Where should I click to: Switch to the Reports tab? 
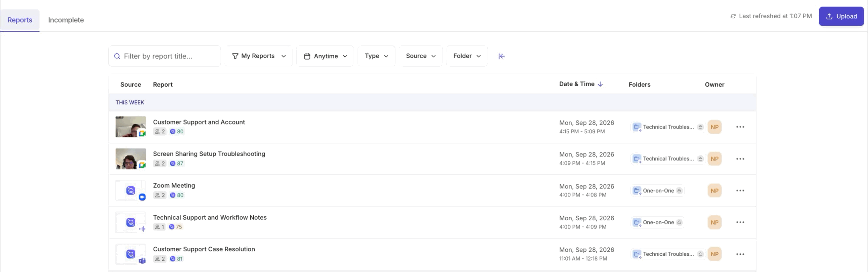[x=20, y=20]
